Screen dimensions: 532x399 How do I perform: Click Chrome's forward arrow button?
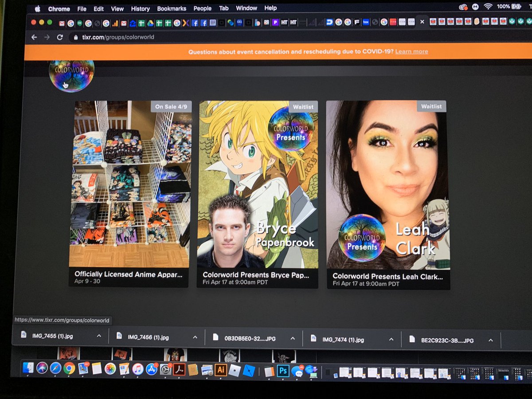[47, 37]
